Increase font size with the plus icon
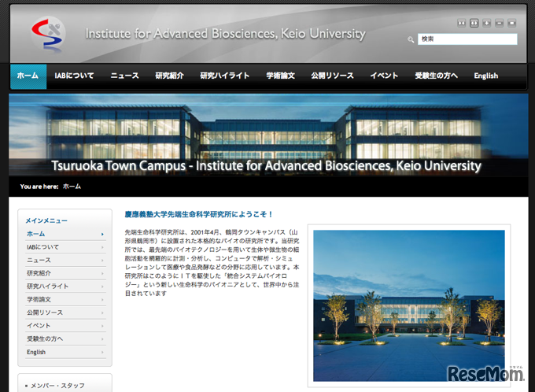535x392 pixels. (x=486, y=23)
